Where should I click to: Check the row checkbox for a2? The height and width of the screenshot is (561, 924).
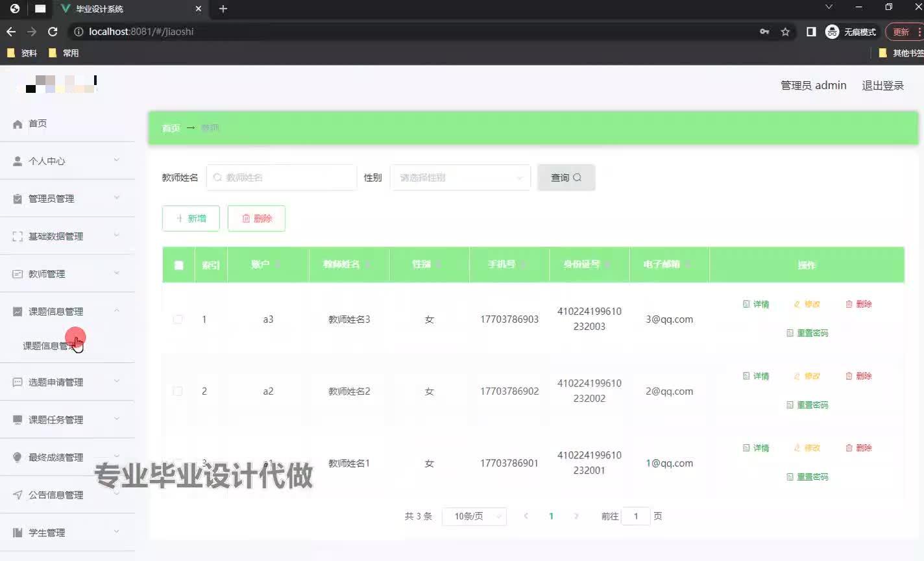(178, 392)
